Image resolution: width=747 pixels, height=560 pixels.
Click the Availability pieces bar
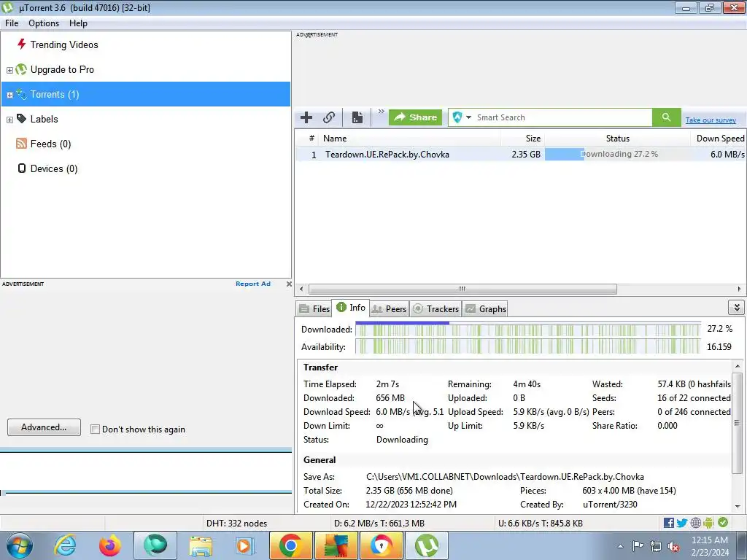528,346
